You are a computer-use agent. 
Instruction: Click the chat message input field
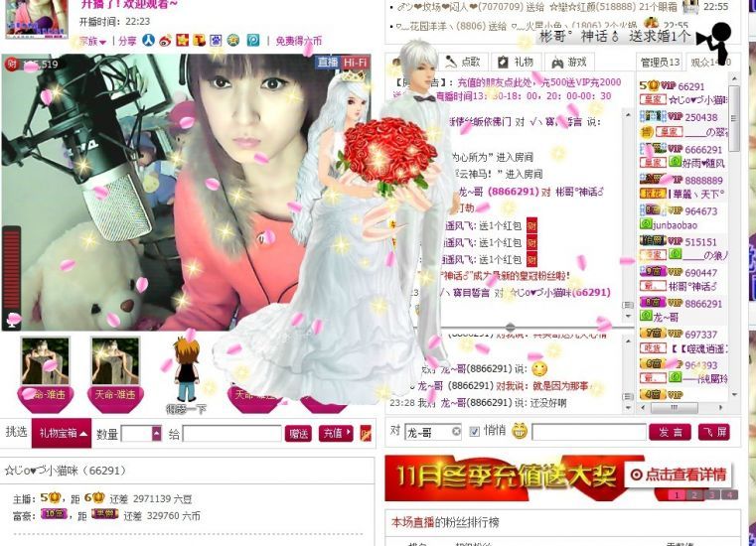click(589, 431)
